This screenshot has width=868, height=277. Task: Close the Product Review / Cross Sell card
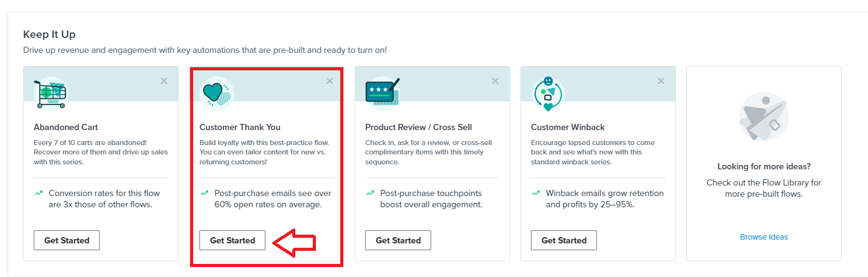coord(495,81)
